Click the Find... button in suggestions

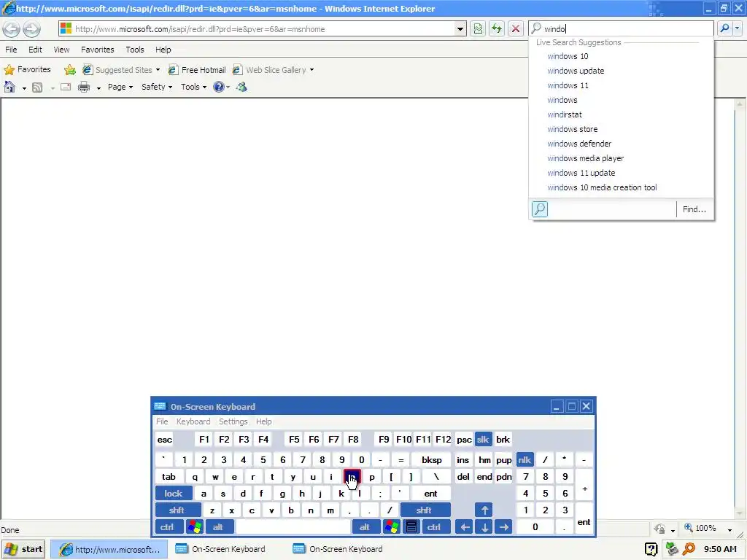click(x=694, y=209)
